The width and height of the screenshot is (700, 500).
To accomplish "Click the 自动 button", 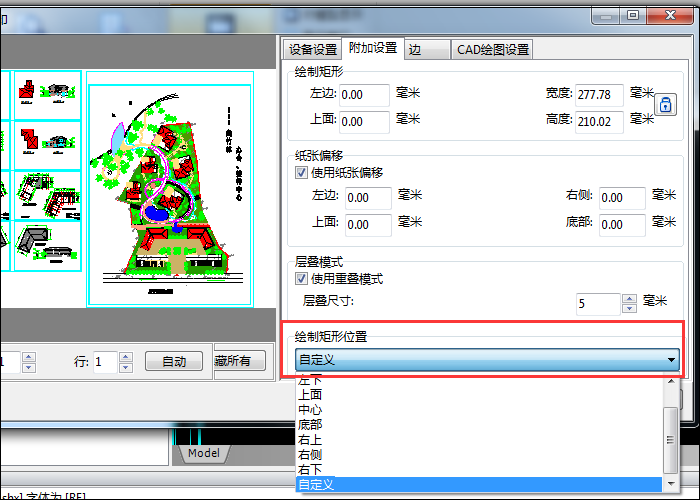I will [174, 361].
